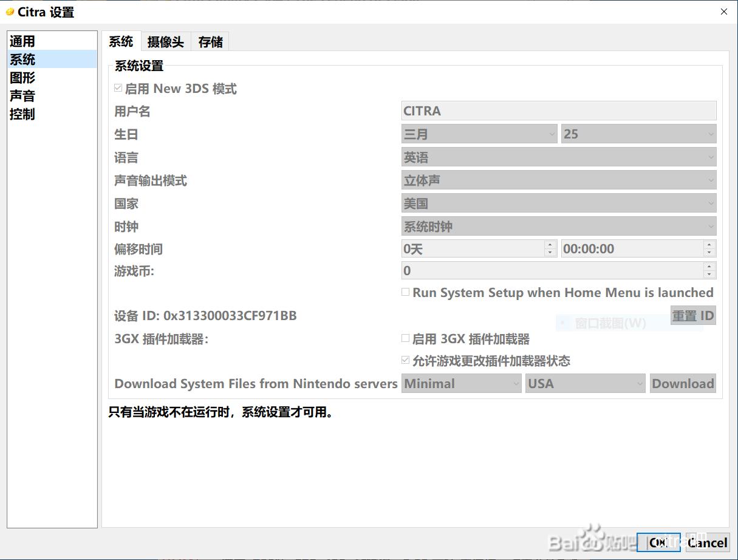Switch to the 摄像头 tab
738x560 pixels.
click(x=165, y=42)
